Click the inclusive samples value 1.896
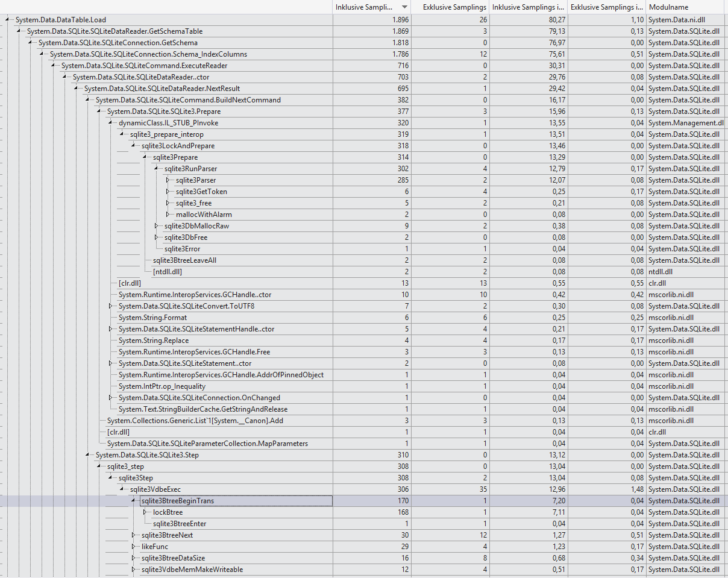The height and width of the screenshot is (578, 728). 400,20
